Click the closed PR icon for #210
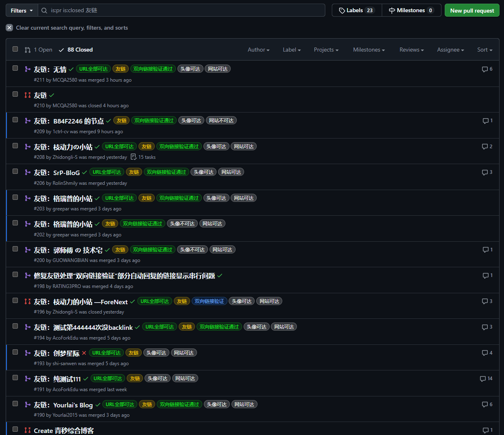Screen dimensions: 504x435 [28, 95]
